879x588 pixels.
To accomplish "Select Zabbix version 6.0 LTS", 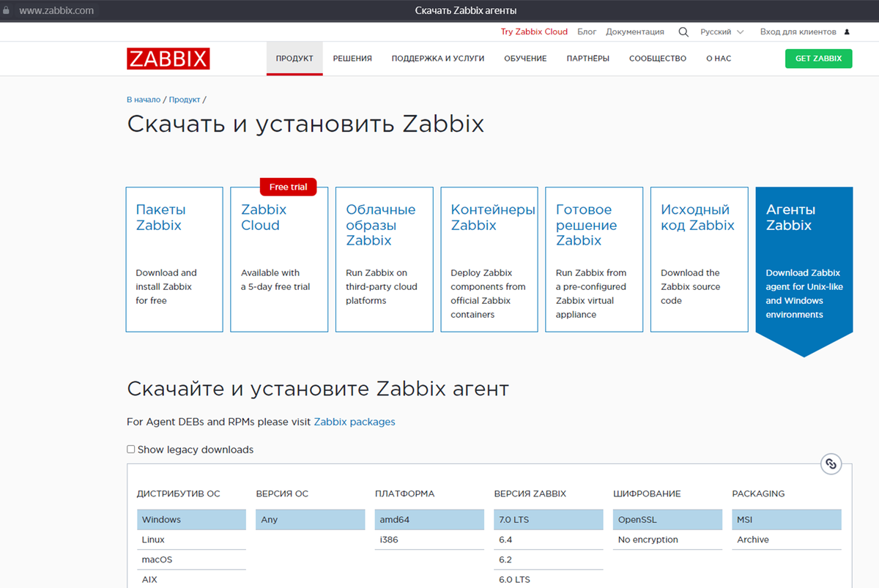I will pos(549,579).
